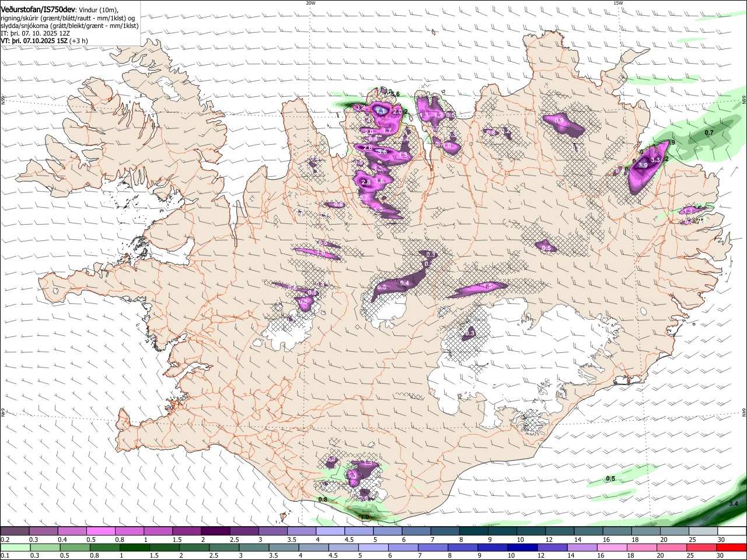Click the 2.8 value in the northern purple area
Screen dimensions: 747x560
(366, 183)
